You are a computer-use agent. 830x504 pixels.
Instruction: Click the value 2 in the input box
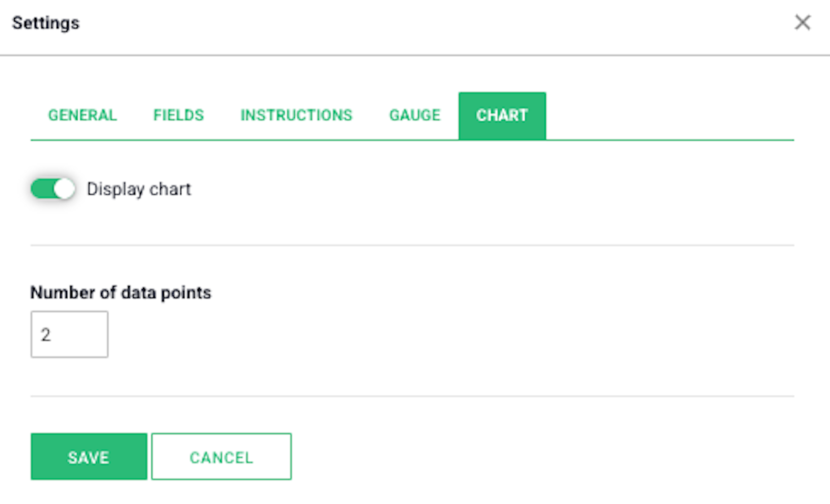click(46, 334)
